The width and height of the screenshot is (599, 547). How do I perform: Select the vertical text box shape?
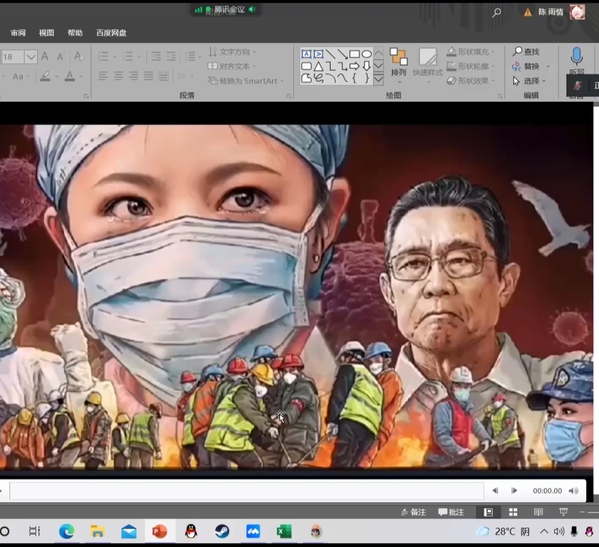coord(318,54)
